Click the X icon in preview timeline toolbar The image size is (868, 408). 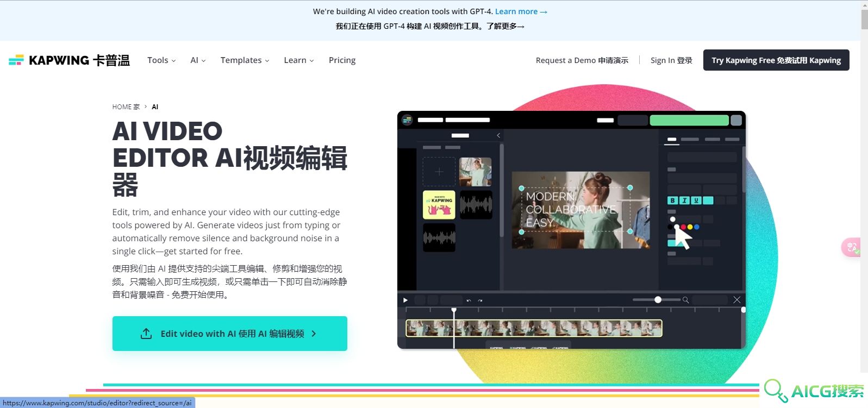coord(737,300)
